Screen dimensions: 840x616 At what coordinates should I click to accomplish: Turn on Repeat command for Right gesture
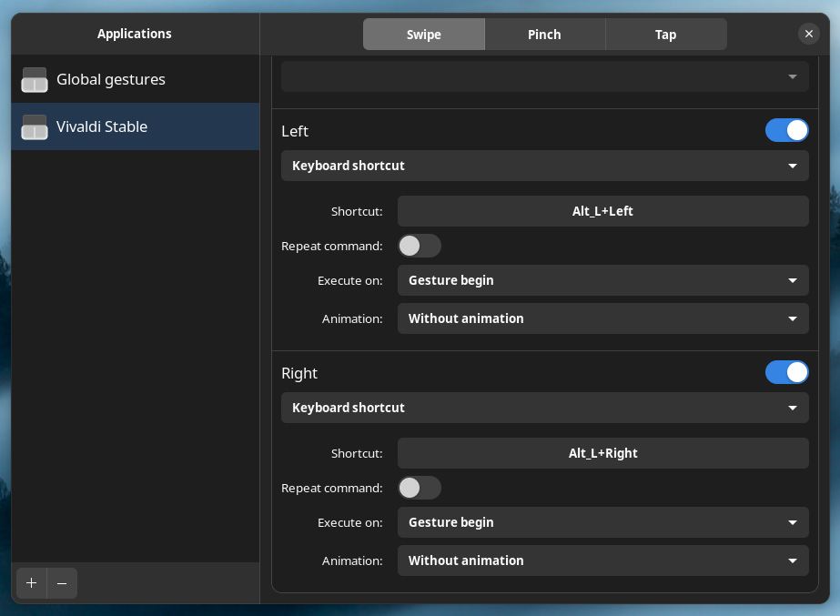[x=420, y=488]
